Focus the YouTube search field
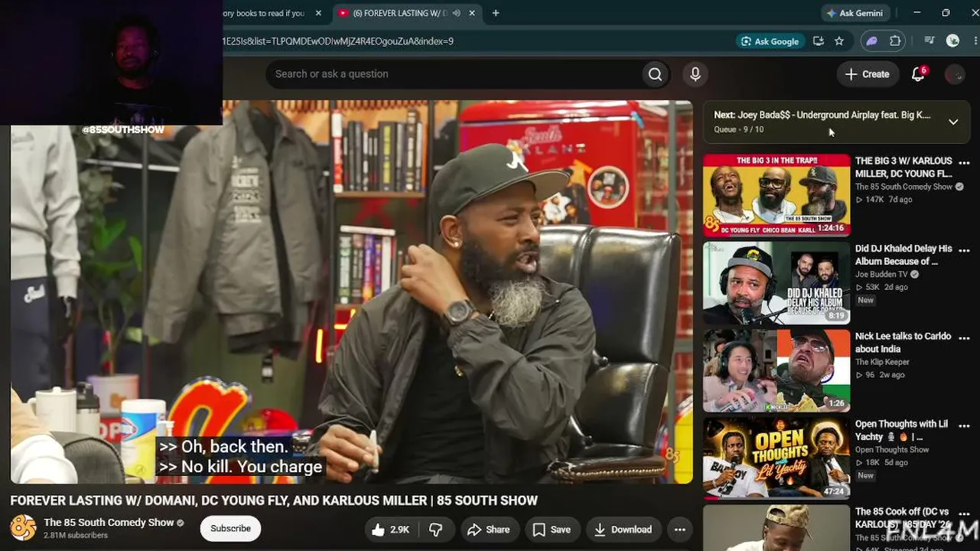 454,74
